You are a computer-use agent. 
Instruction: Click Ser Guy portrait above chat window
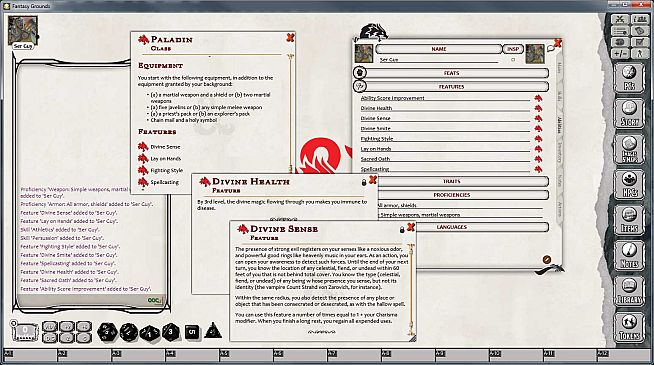pos(23,30)
